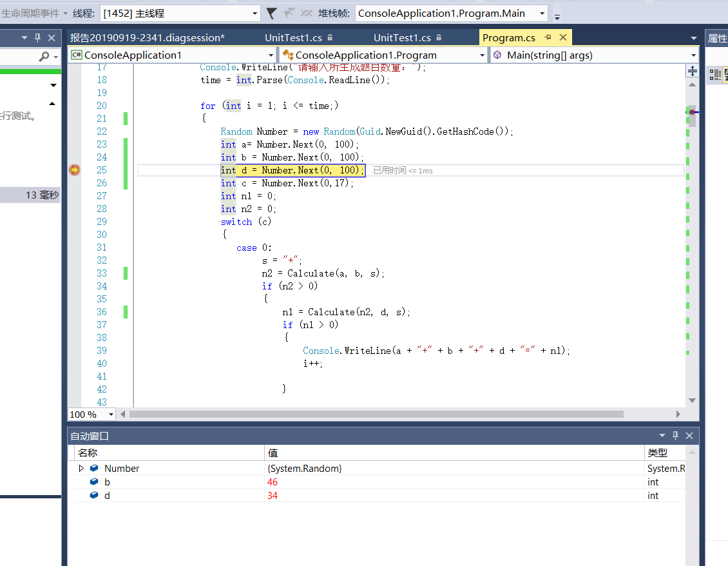Click the n1 = Calculate(n2, d, s) line

point(346,312)
